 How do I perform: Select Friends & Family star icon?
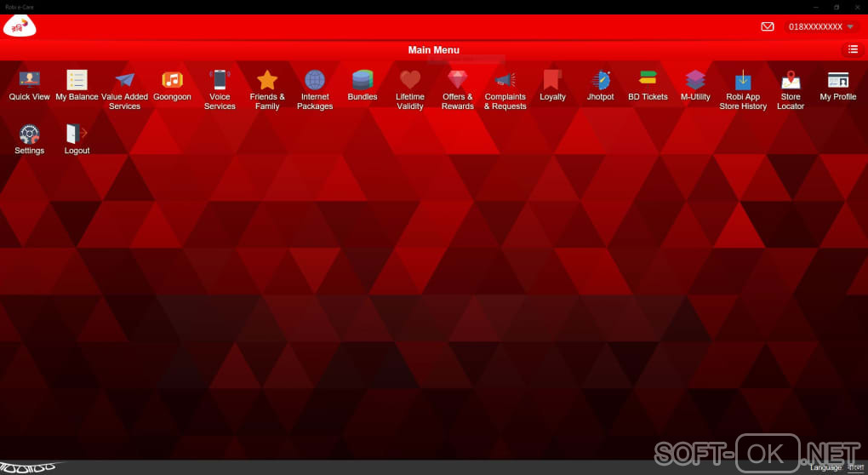(267, 80)
